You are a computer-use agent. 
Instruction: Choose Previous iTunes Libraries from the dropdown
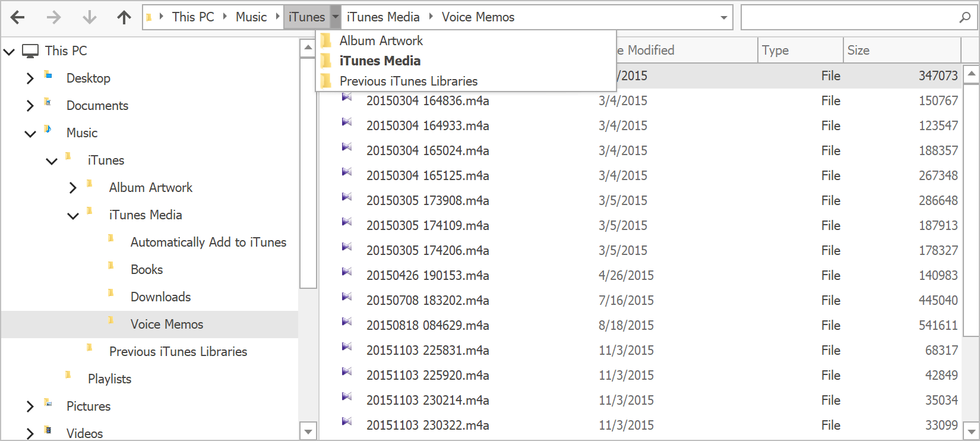tap(408, 81)
